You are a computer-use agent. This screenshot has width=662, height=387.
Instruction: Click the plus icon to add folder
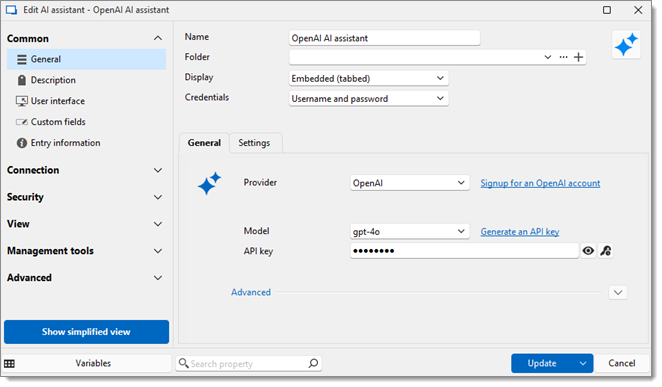point(578,57)
